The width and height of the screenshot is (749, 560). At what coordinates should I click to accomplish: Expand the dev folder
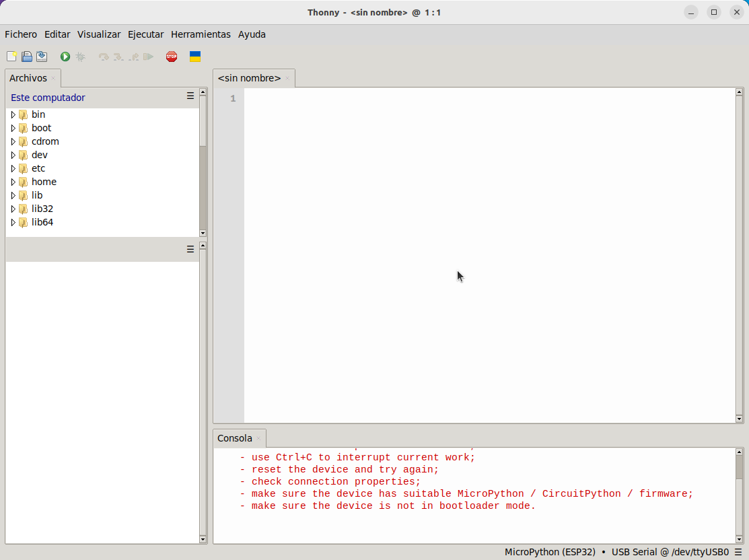(x=13, y=155)
